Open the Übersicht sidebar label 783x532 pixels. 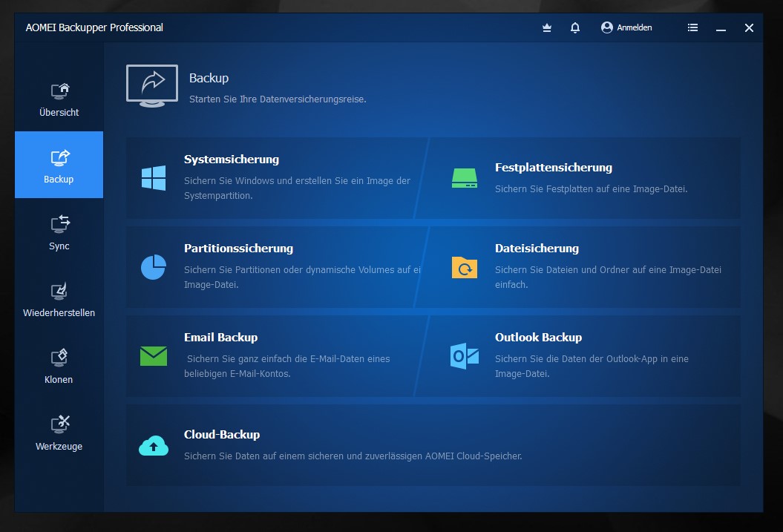(59, 113)
